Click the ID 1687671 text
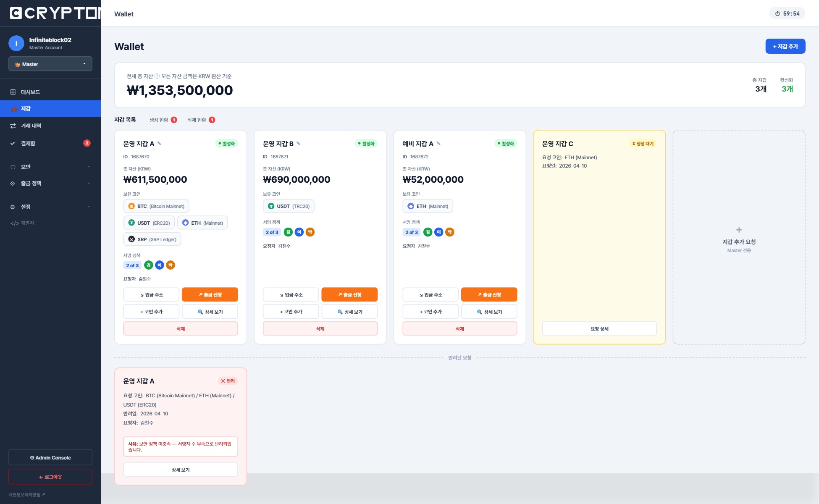Screen dimensions: 819x504 coord(276,157)
